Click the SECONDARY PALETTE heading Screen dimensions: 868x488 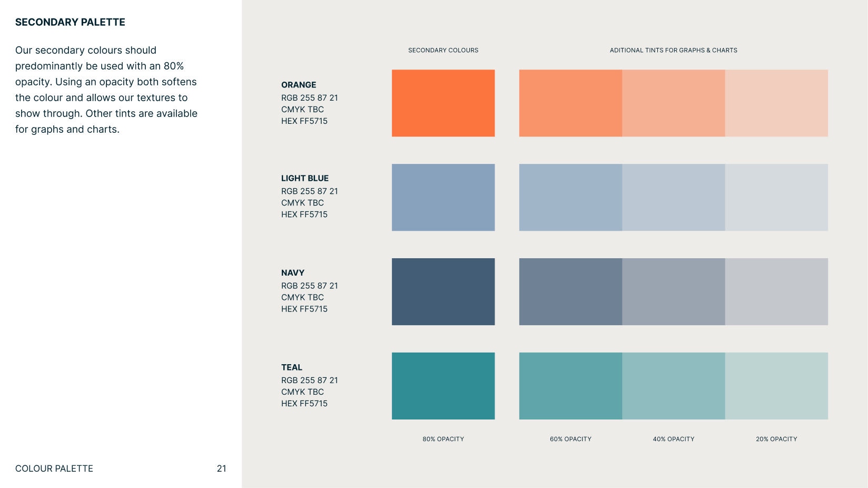coord(70,22)
